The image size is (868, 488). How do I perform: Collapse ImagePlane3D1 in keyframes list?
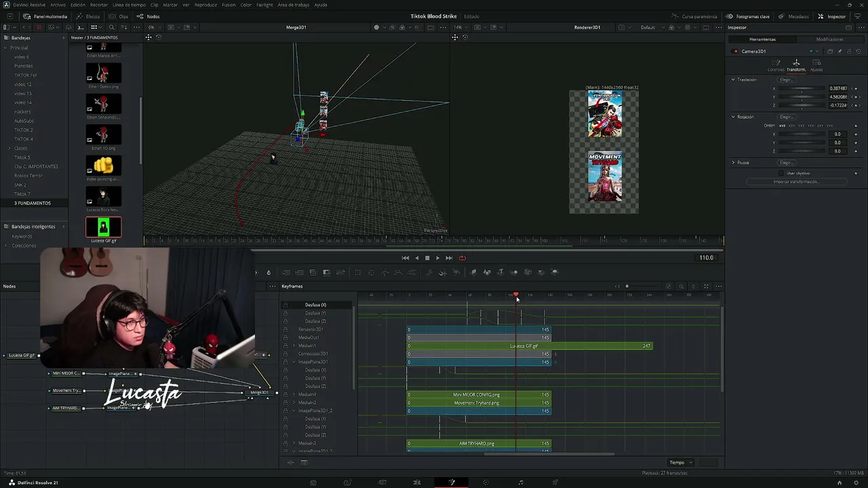tap(294, 362)
